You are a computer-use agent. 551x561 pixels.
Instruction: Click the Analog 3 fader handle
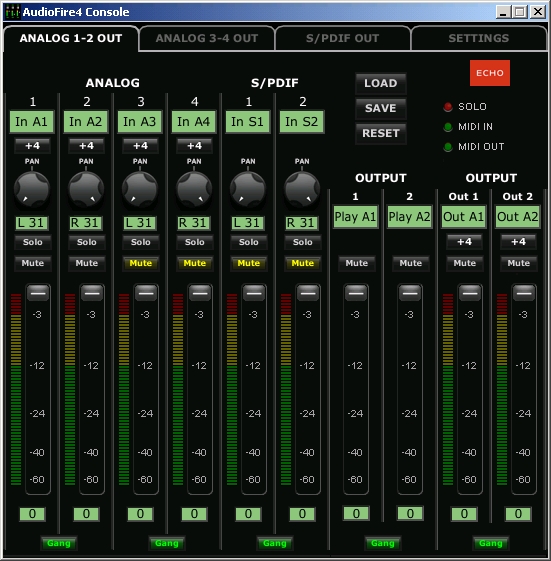tap(146, 293)
